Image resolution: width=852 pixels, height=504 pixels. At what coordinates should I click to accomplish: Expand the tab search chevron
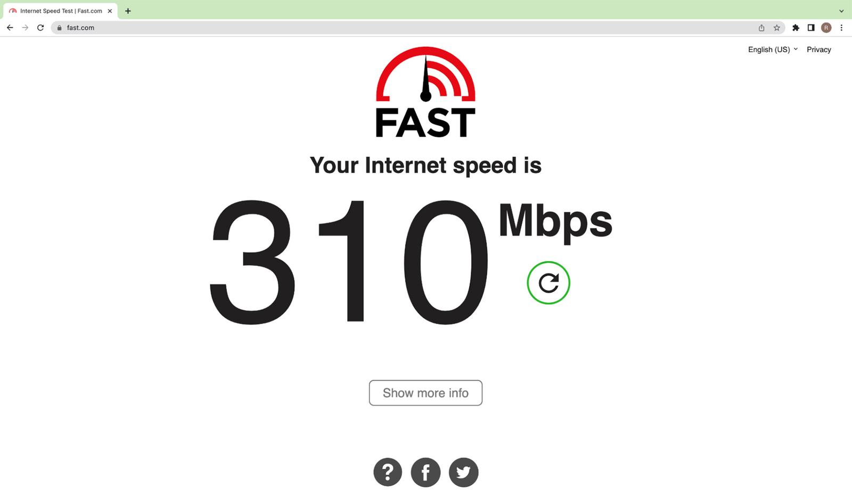pos(841,11)
